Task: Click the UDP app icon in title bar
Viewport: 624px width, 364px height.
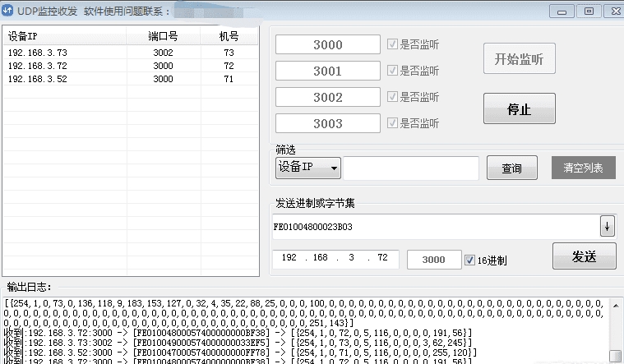Action: click(8, 11)
